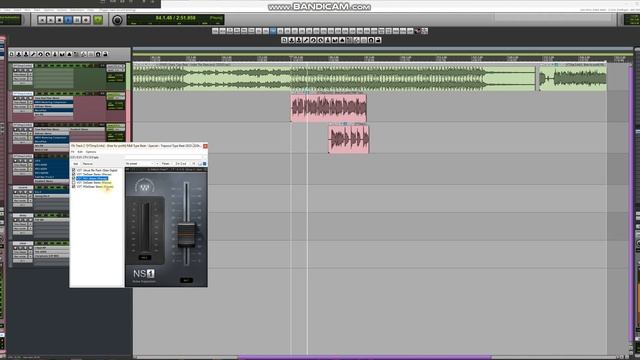The height and width of the screenshot is (360, 640).
Task: Click the value box under the NS1 meter
Action: (x=144, y=258)
